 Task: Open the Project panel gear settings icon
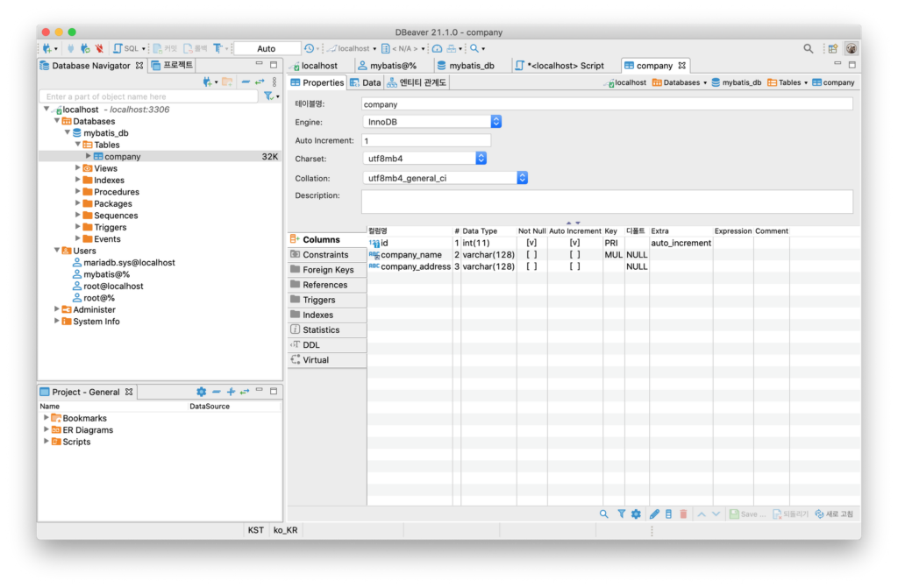pyautogui.click(x=201, y=392)
